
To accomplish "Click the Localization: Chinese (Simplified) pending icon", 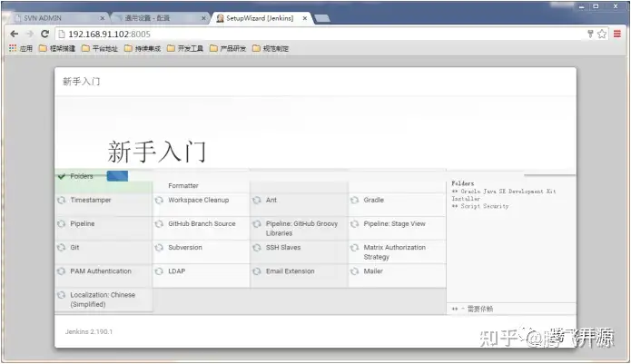I will click(61, 295).
